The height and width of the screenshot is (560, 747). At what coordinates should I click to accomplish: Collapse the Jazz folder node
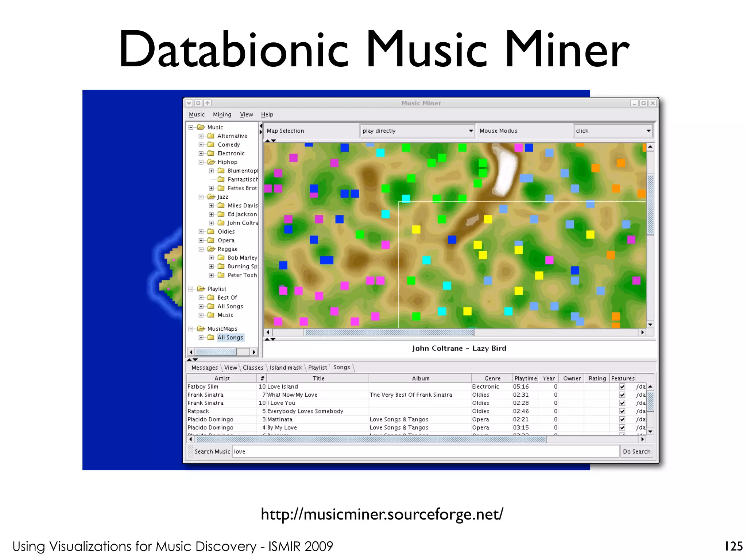201,197
